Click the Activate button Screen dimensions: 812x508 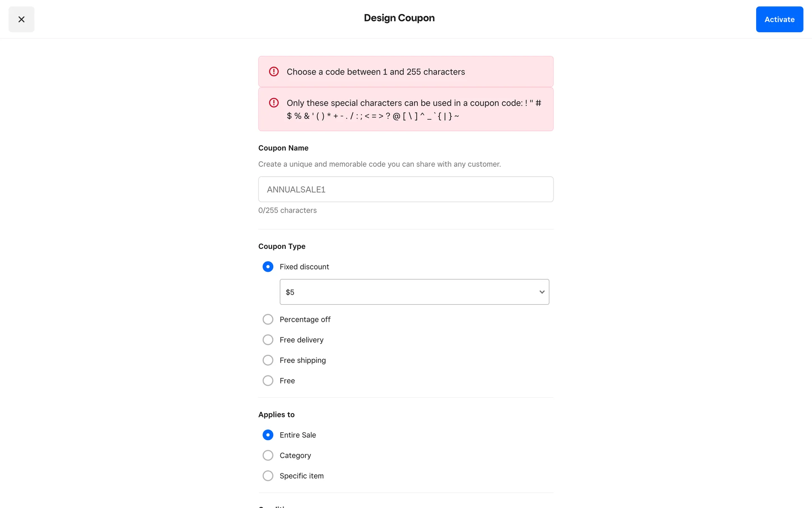779,19
